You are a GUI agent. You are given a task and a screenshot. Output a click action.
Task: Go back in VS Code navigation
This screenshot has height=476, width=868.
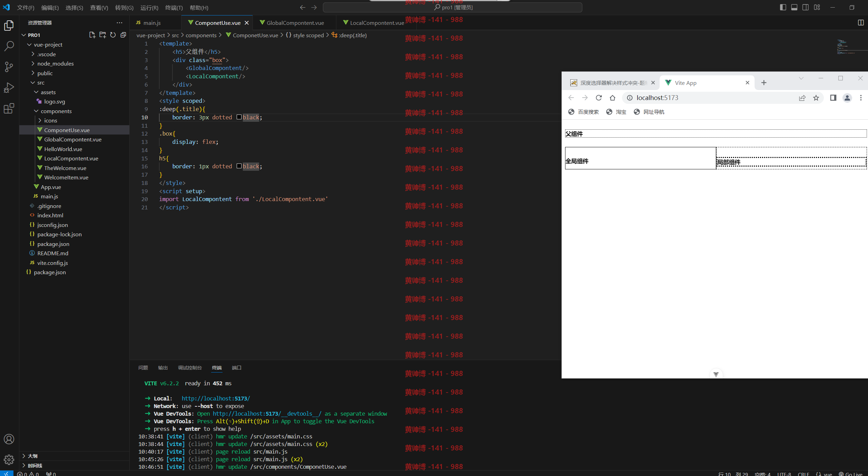(303, 7)
